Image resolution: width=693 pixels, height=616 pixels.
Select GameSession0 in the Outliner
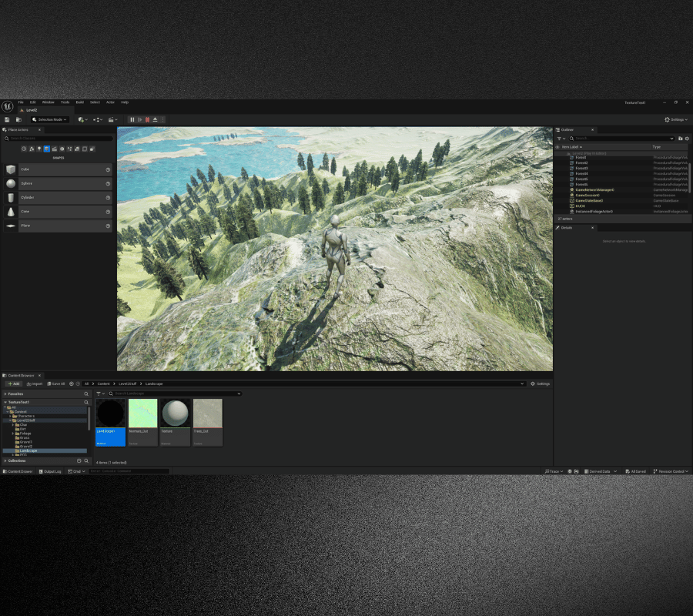[x=588, y=196]
